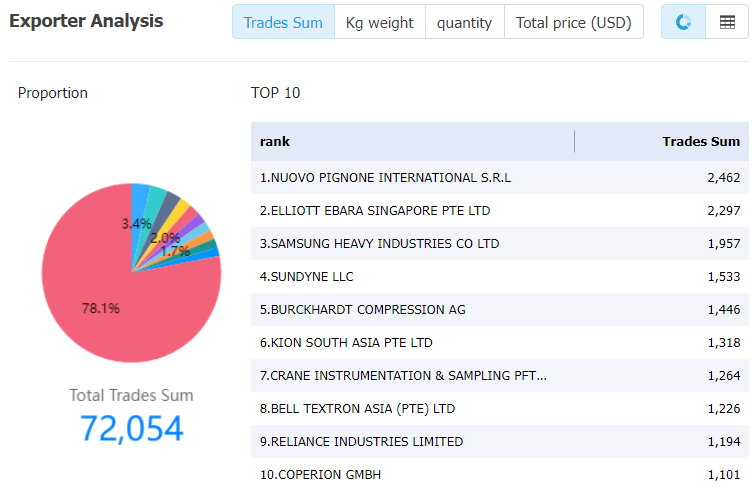This screenshot has height=492, width=752.
Task: Click the 1,264 trades value
Action: [724, 375]
